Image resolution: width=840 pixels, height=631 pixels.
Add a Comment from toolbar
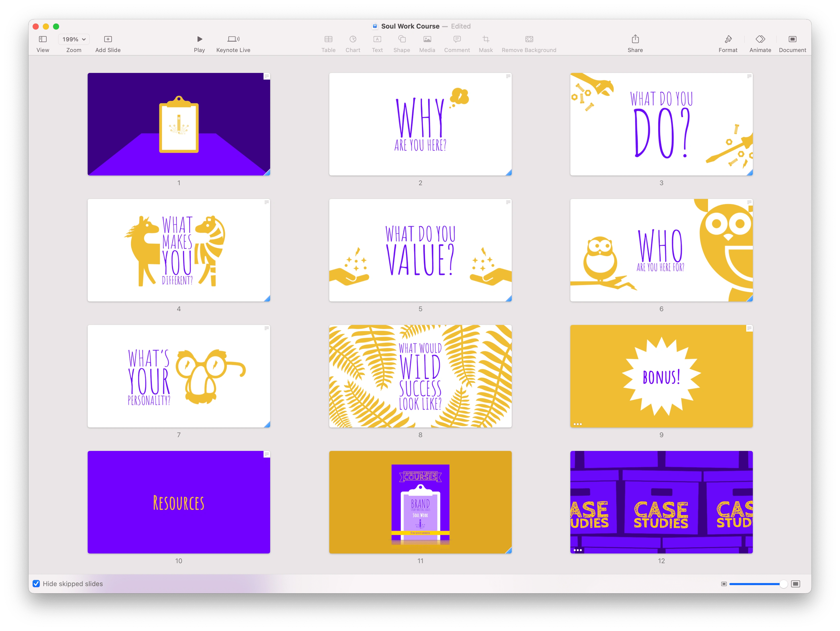(x=457, y=39)
